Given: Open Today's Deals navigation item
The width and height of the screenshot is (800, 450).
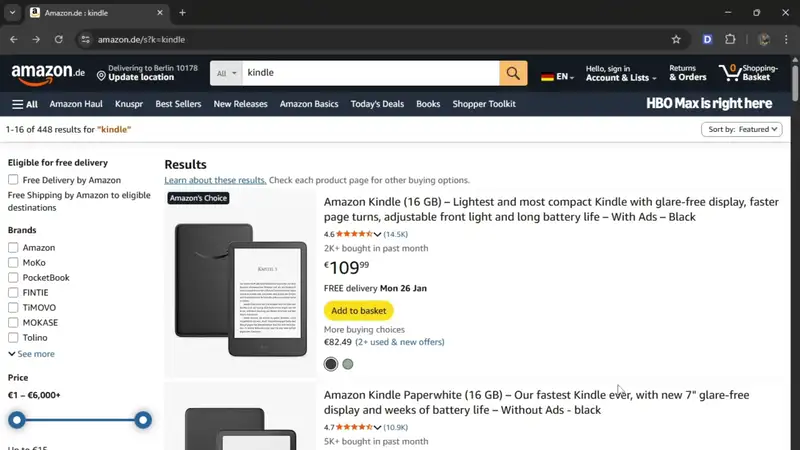Looking at the screenshot, I should (377, 104).
